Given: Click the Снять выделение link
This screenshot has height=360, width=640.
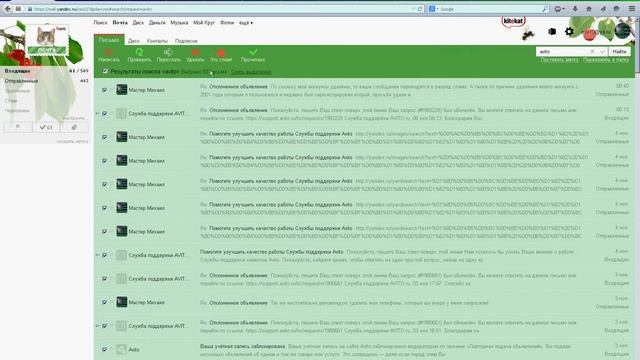Looking at the screenshot, I should pyautogui.click(x=251, y=72).
